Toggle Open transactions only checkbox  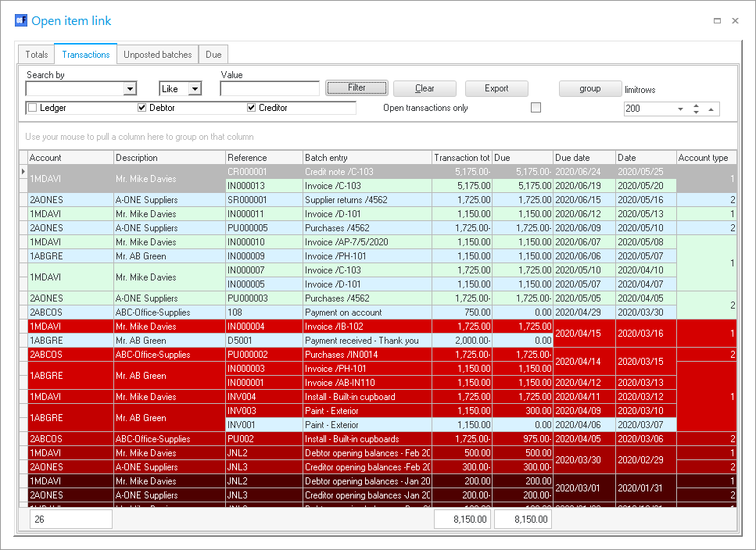click(x=536, y=108)
